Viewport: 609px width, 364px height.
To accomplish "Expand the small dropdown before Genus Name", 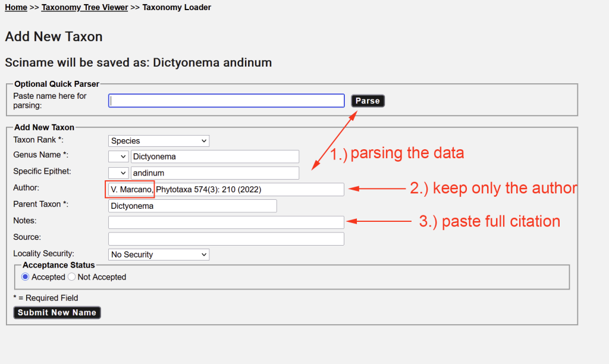I will point(118,157).
